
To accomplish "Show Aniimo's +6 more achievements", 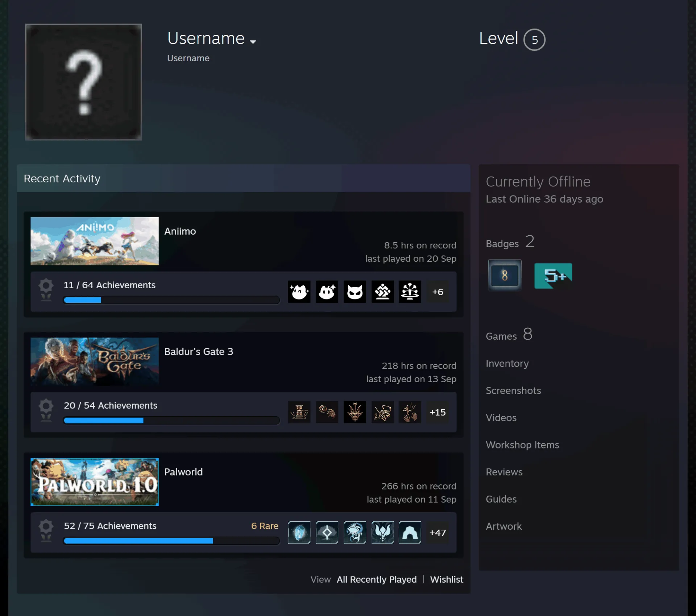I will click(438, 292).
